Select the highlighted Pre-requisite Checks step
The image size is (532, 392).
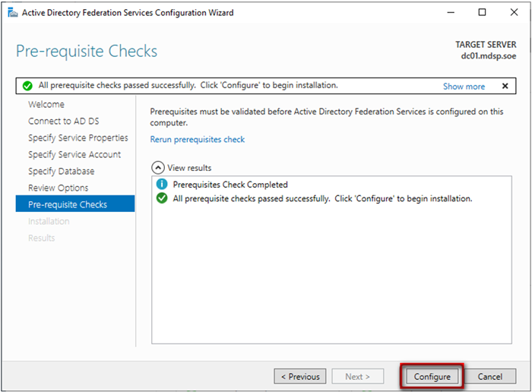(x=75, y=204)
